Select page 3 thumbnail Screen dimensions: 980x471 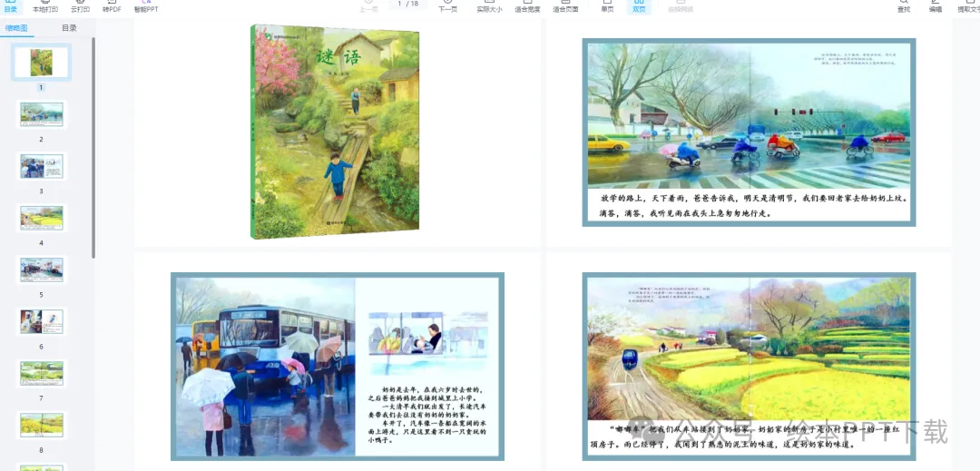coord(41,167)
